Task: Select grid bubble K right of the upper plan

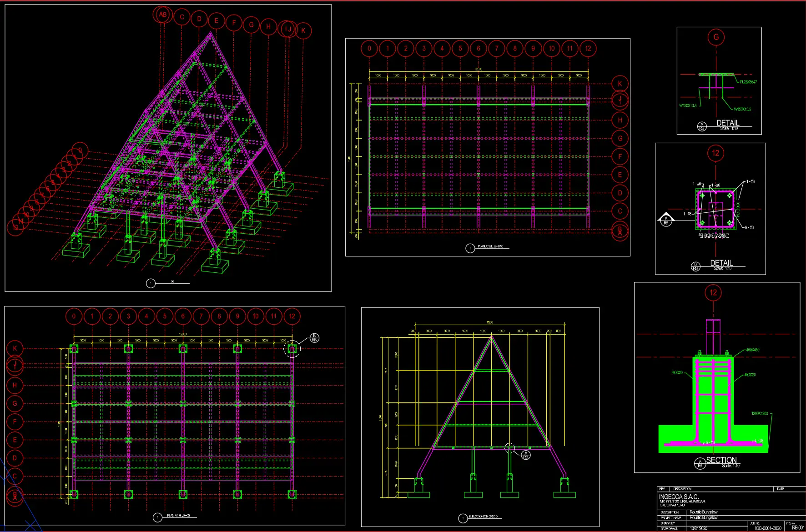Action: 620,84
